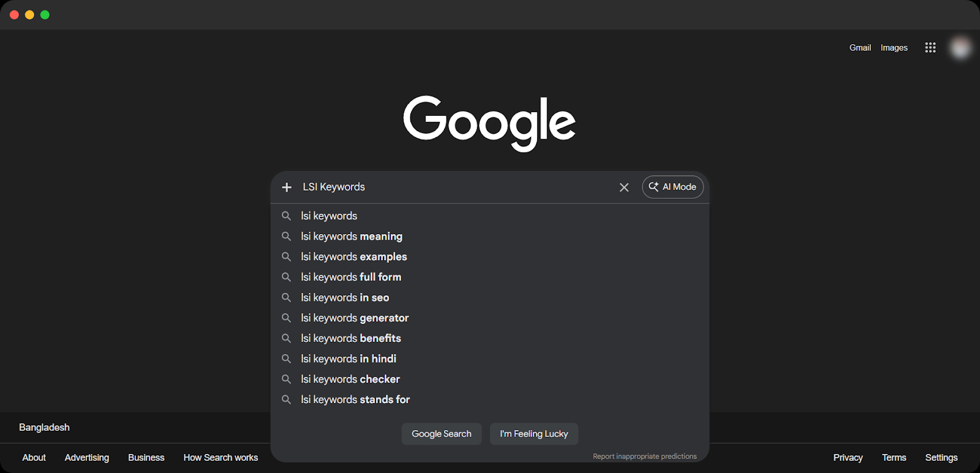980x473 pixels.
Task: Select the first suggestion 'lsi keywords'
Action: point(490,216)
